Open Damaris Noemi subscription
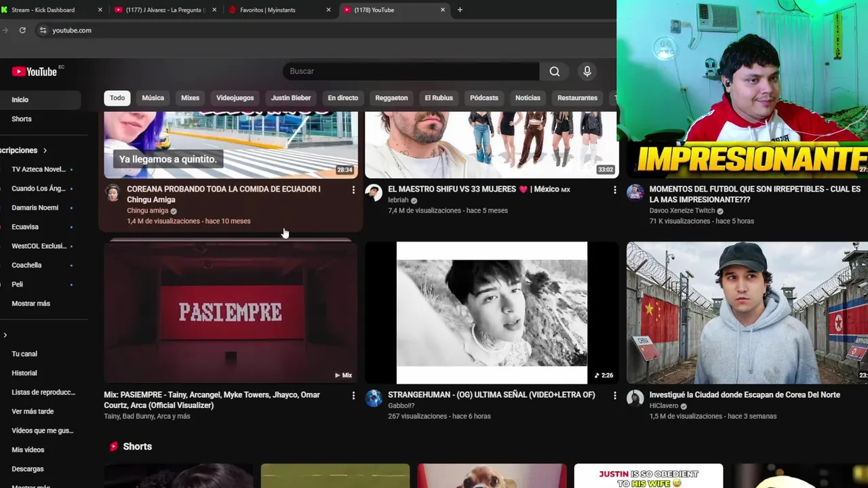Image resolution: width=868 pixels, height=488 pixels. click(x=35, y=207)
